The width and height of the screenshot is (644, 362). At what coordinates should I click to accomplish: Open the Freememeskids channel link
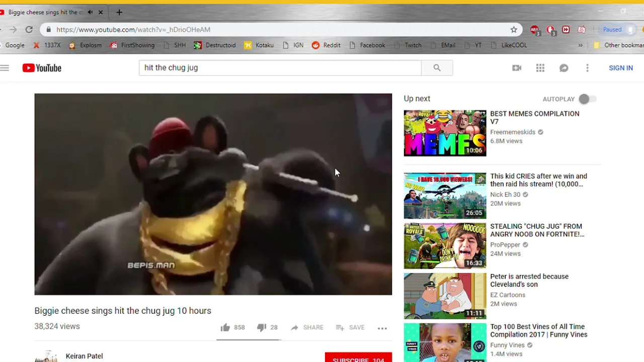[513, 132]
